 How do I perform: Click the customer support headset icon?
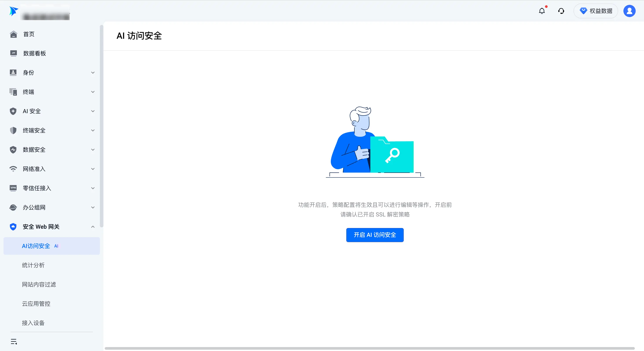(561, 11)
